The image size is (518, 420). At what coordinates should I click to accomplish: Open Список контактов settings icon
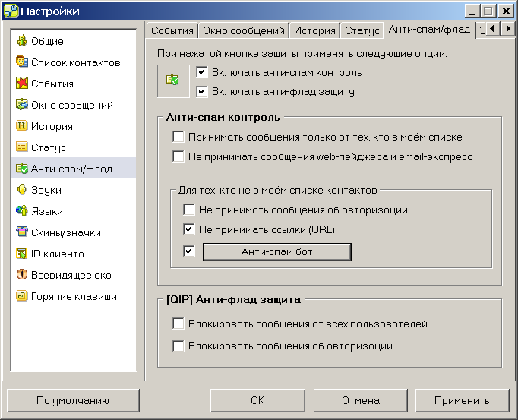click(22, 62)
